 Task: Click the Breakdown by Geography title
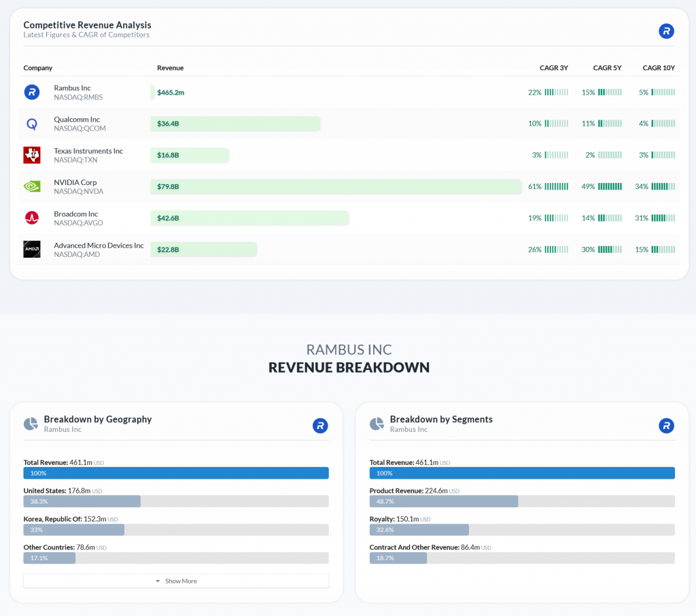pyautogui.click(x=98, y=420)
